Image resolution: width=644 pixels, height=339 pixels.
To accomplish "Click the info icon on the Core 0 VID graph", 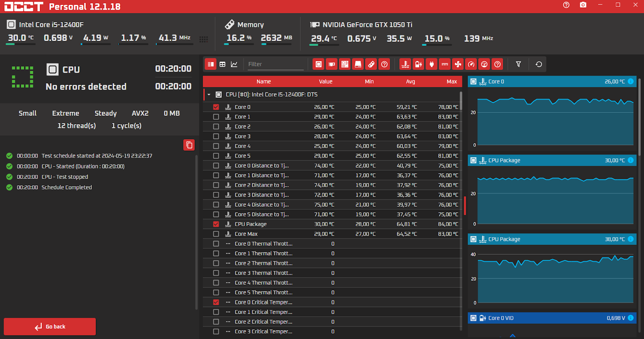I will [x=631, y=318].
